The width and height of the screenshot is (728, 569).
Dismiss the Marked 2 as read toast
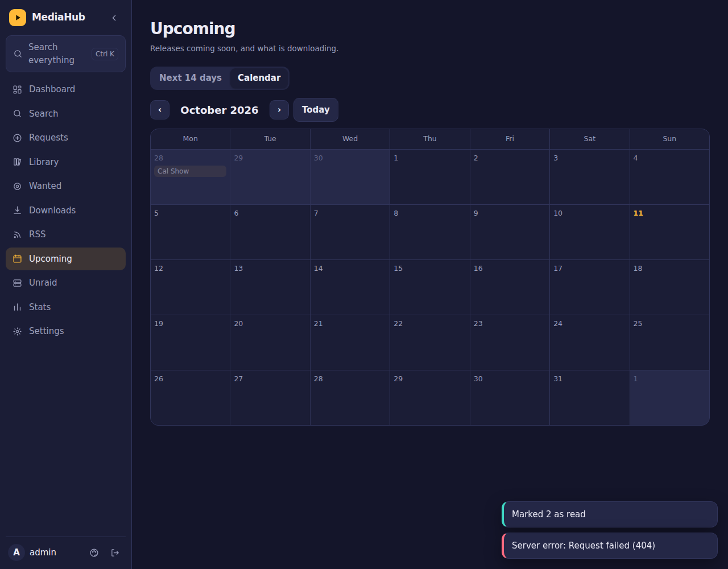610,514
